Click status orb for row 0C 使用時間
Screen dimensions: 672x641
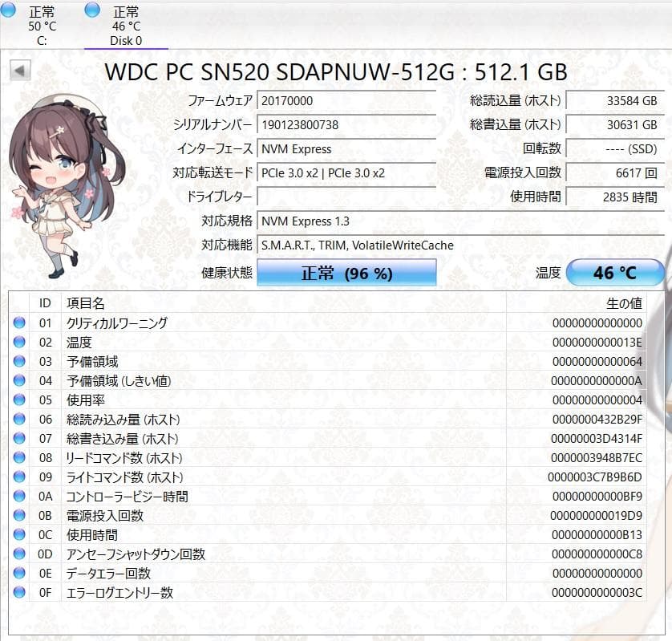[19, 534]
